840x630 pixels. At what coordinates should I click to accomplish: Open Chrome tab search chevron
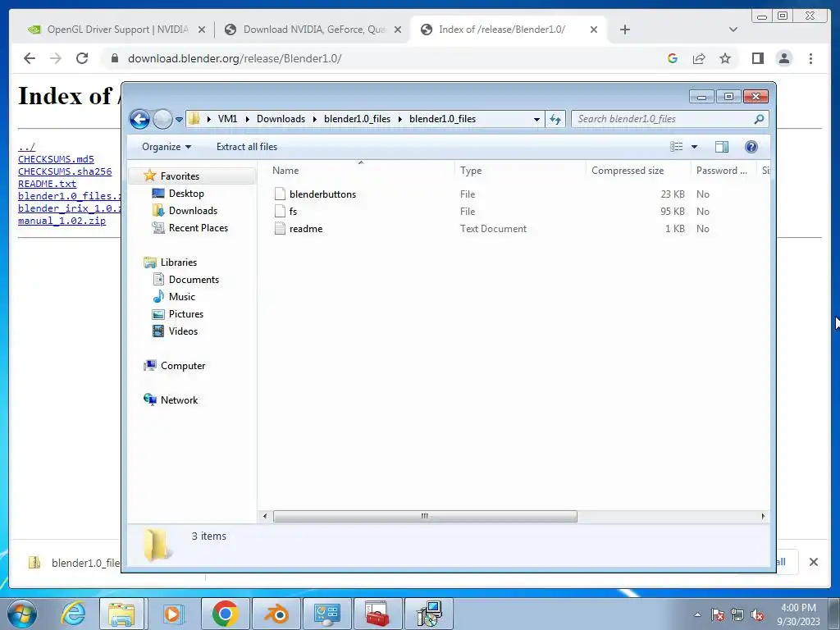[733, 30]
